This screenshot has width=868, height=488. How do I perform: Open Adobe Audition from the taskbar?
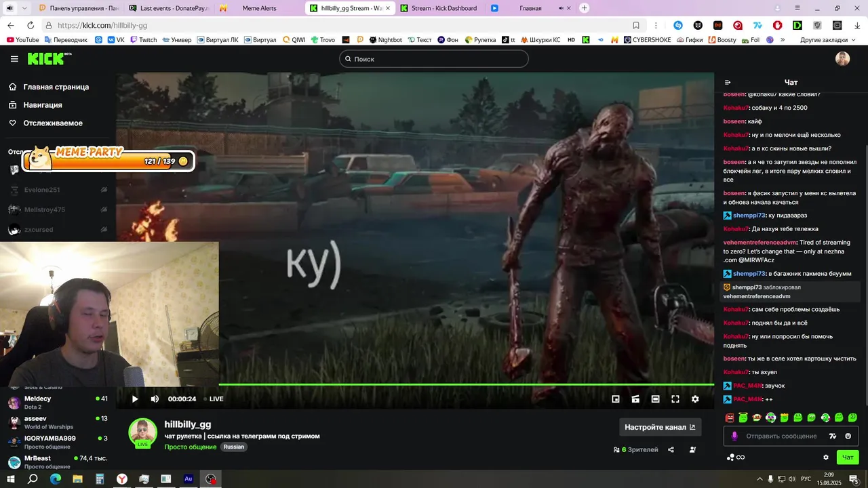(189, 479)
